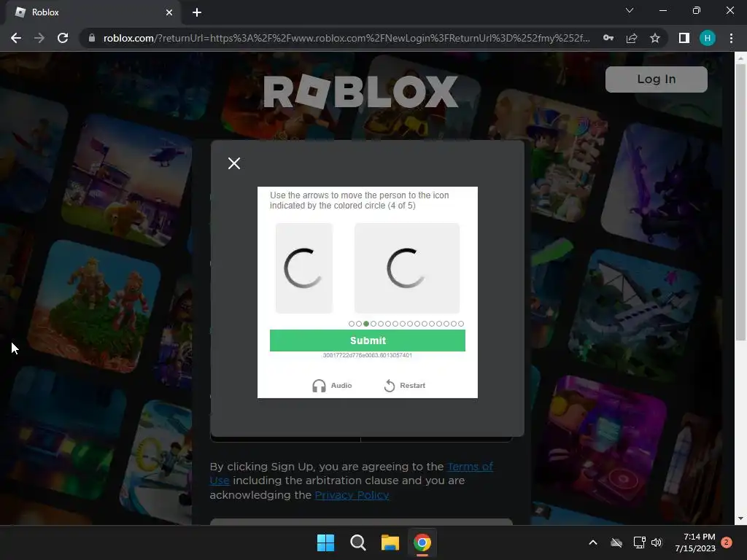The width and height of the screenshot is (747, 560).
Task: Click the captcha instruction text
Action: (359, 201)
